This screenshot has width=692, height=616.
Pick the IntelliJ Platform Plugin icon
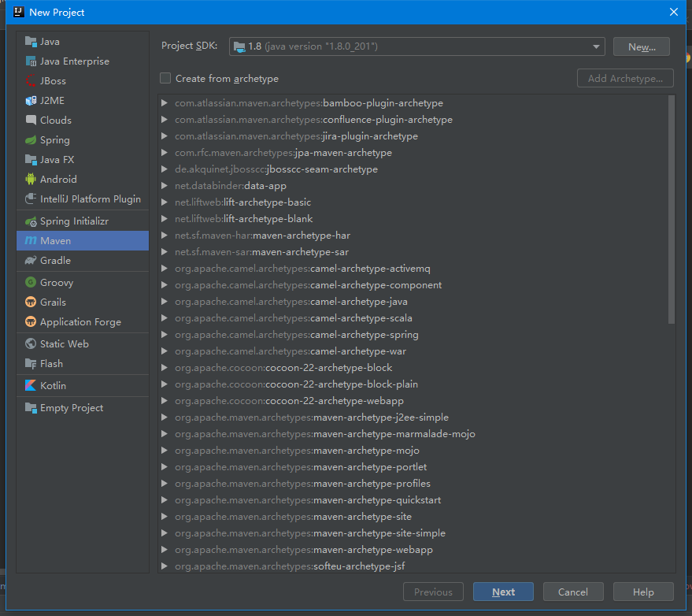coord(31,199)
